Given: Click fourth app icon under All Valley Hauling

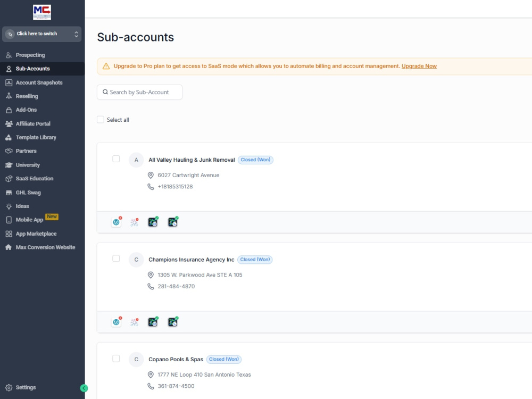Looking at the screenshot, I should coord(173,222).
